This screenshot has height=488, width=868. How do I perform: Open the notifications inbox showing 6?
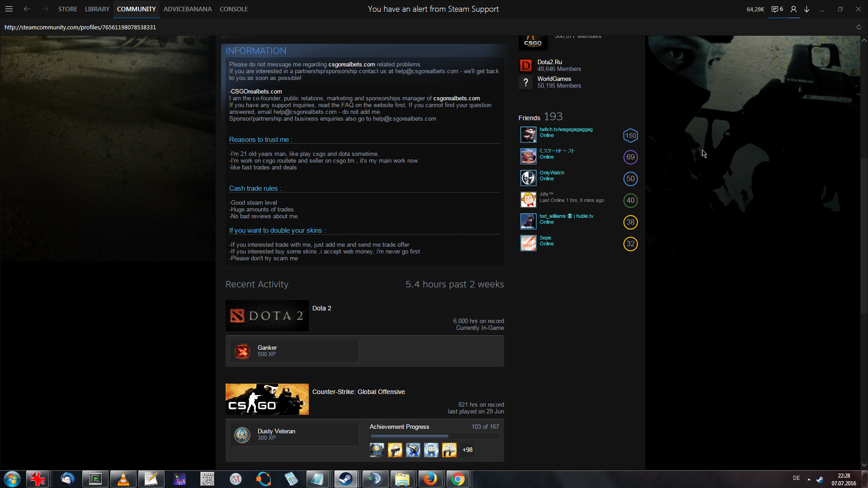[x=777, y=9]
